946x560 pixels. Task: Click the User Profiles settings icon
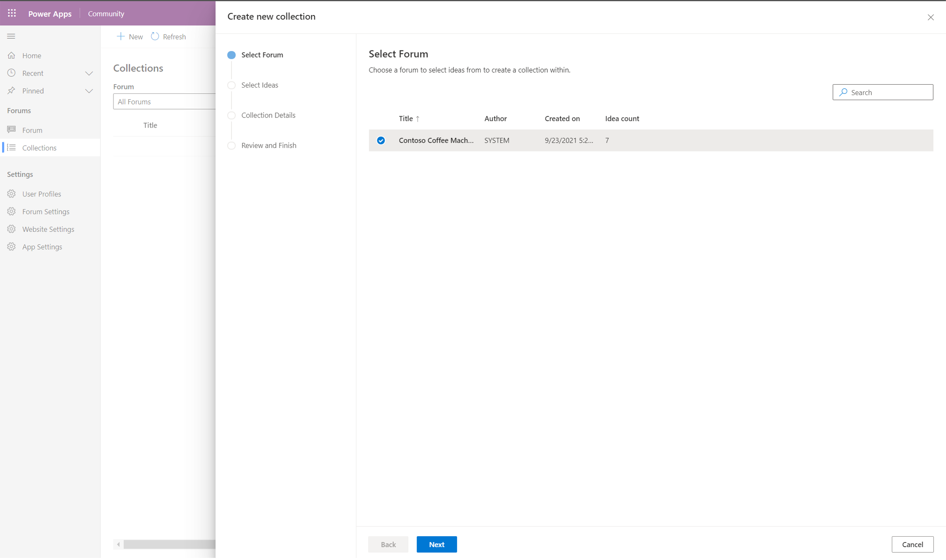[12, 193]
